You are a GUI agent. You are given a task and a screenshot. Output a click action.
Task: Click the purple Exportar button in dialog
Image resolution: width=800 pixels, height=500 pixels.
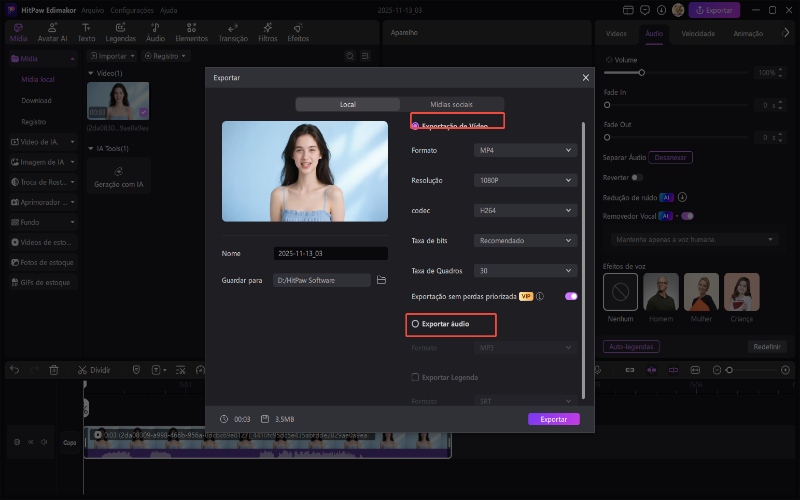point(553,419)
